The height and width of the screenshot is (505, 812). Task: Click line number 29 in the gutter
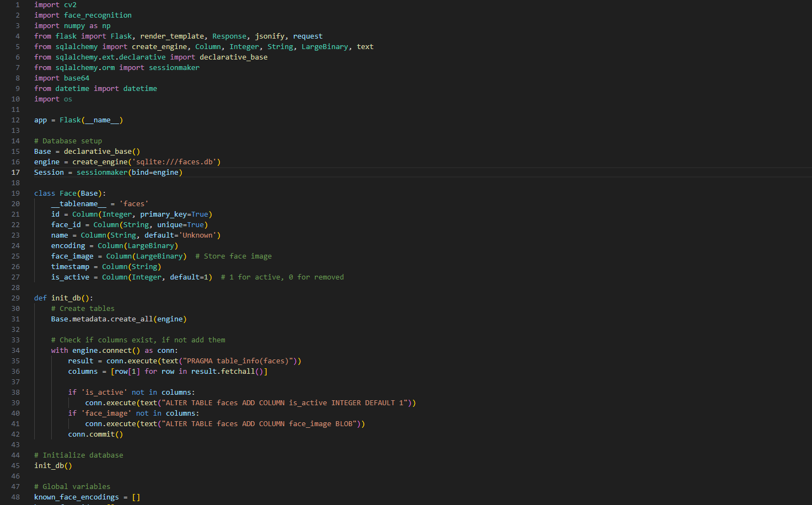tap(15, 298)
